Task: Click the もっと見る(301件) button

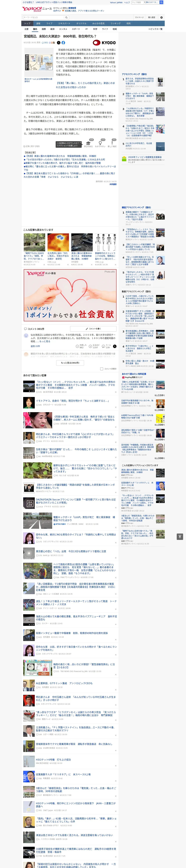Action: (x=70, y=363)
